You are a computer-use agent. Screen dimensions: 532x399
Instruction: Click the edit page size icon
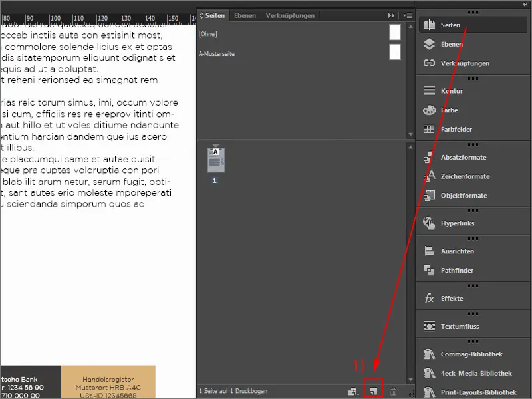coord(353,392)
